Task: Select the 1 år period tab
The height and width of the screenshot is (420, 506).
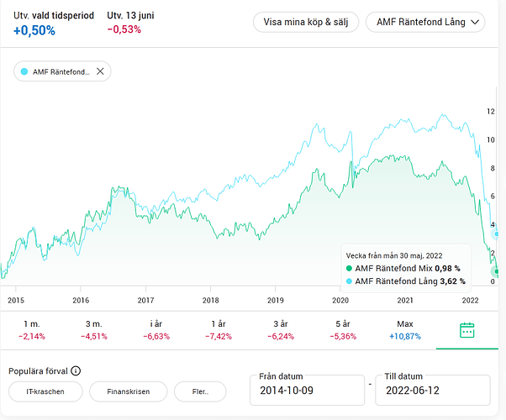Action: coord(219,330)
